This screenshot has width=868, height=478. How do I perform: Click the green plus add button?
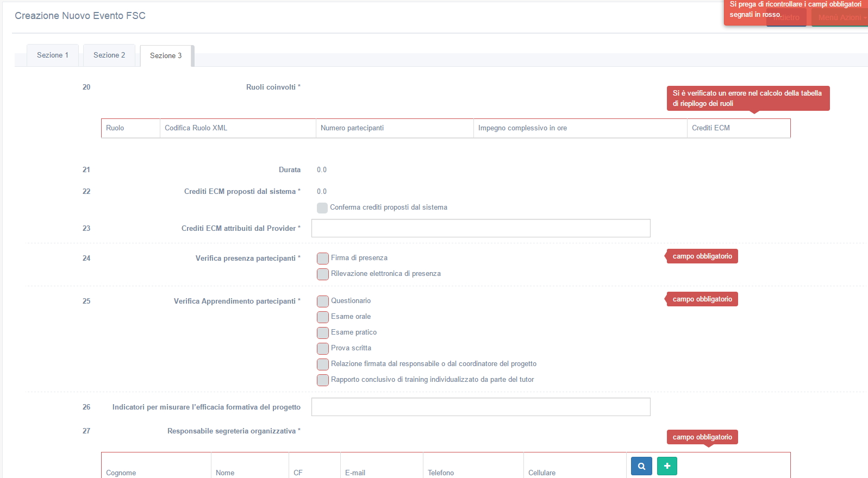(667, 466)
